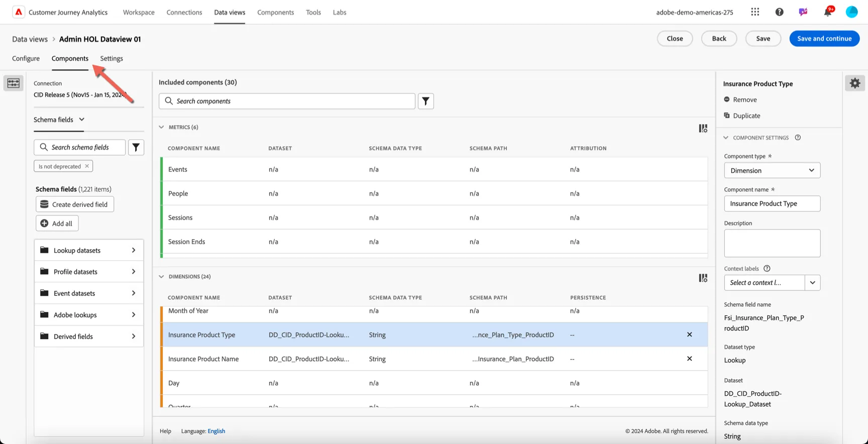This screenshot has width=868, height=444.
Task: Remove the 'Is not deprecated' filter tag
Action: 87,166
